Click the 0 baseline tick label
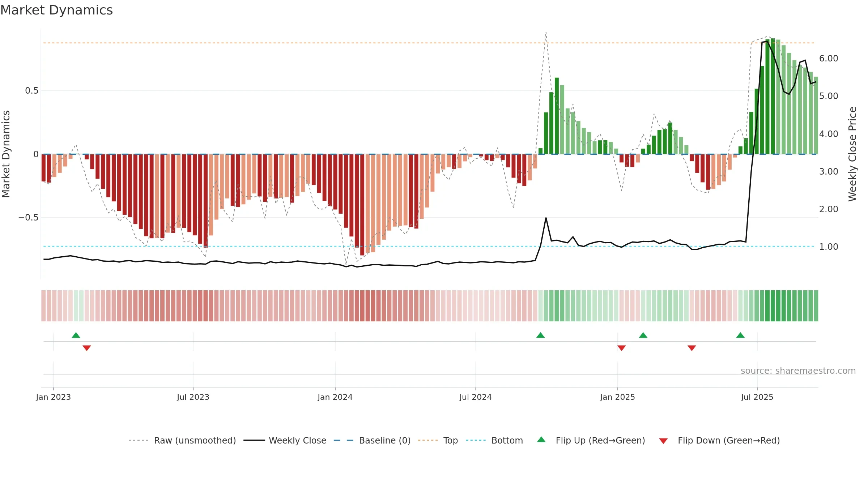This screenshot has width=868, height=488. pyautogui.click(x=36, y=154)
